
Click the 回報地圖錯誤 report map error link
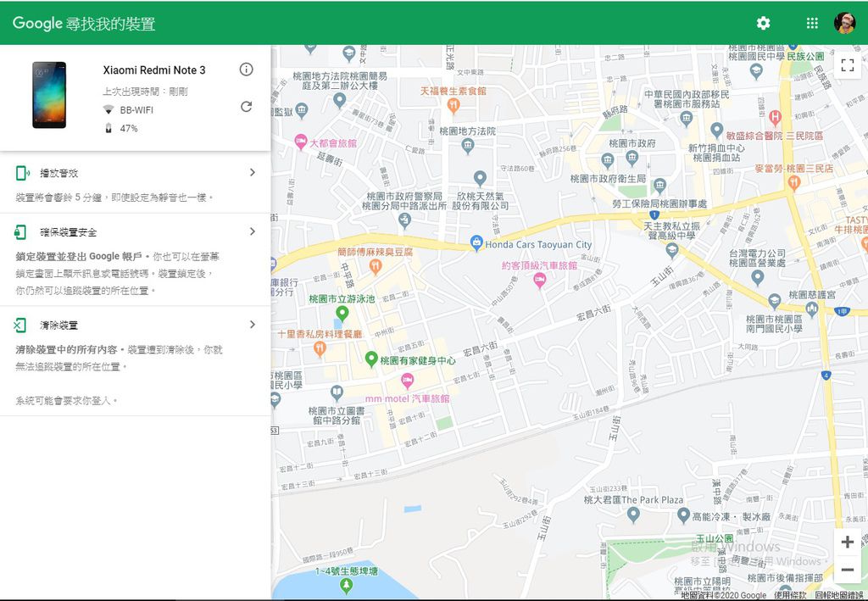click(838, 595)
